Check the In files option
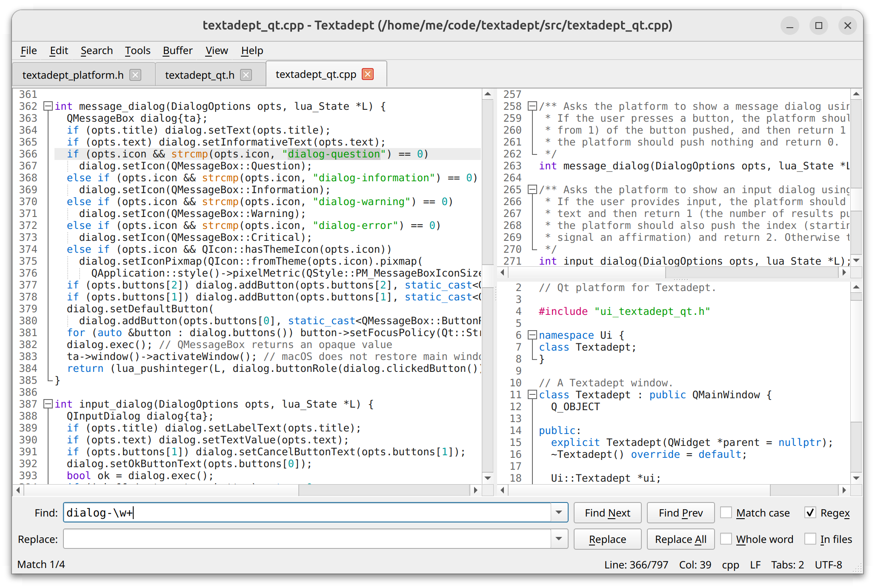875x588 pixels. [x=810, y=539]
